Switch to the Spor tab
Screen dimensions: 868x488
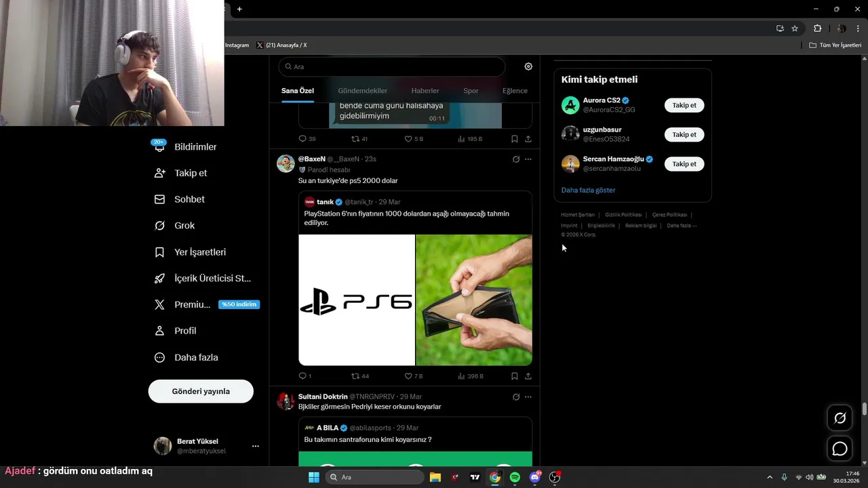(x=471, y=91)
